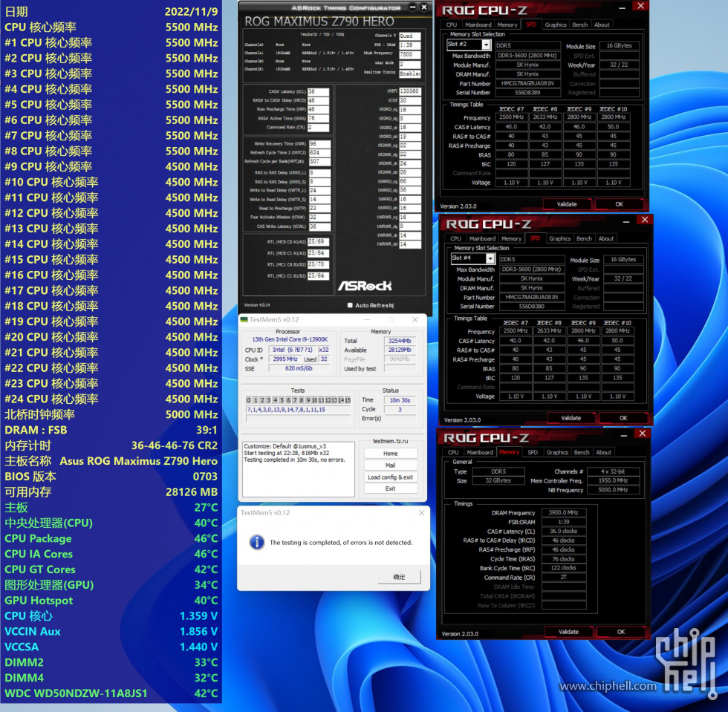The image size is (728, 712).
Task: Click OK in the Slot #2 CPU-Z window
Action: click(x=620, y=204)
